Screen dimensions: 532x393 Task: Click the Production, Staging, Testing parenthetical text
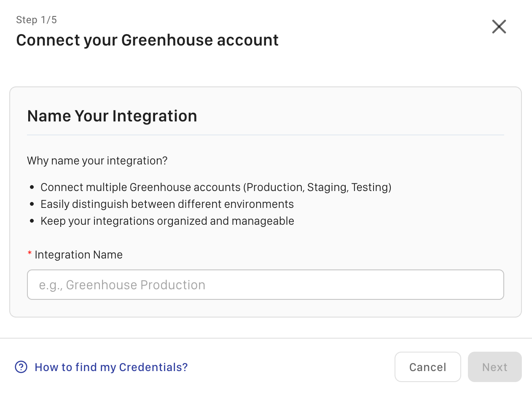tap(318, 187)
